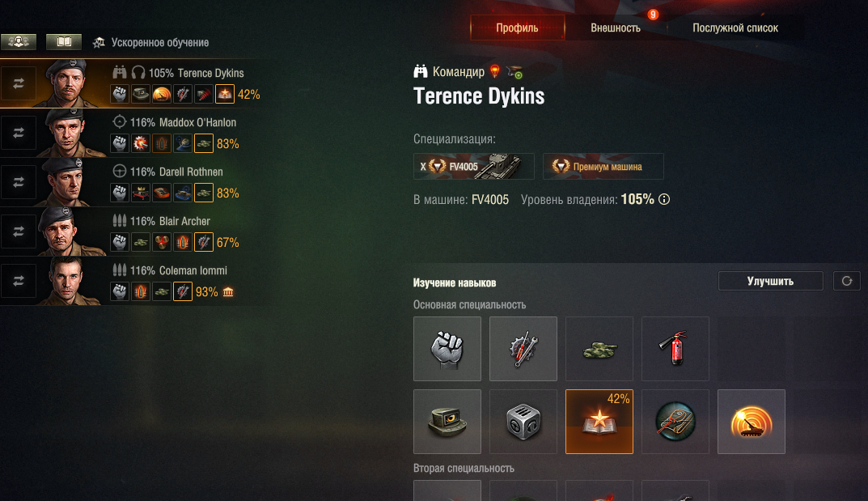Open the FV4005 specialization selector

[474, 166]
